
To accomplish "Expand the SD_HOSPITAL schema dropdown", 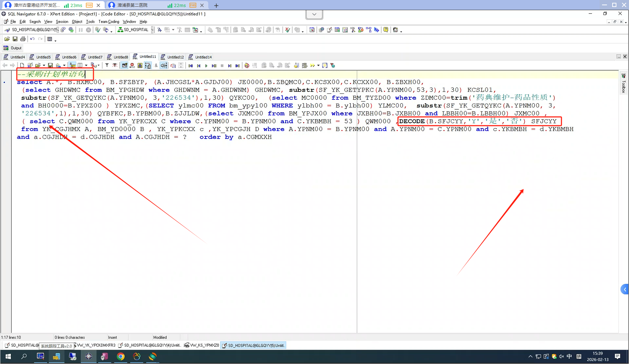I will click(152, 30).
